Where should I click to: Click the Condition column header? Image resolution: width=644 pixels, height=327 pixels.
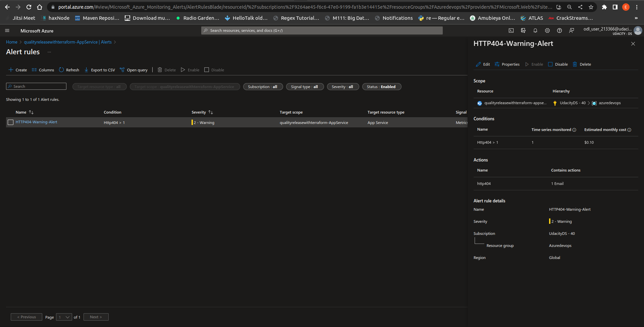tap(112, 112)
